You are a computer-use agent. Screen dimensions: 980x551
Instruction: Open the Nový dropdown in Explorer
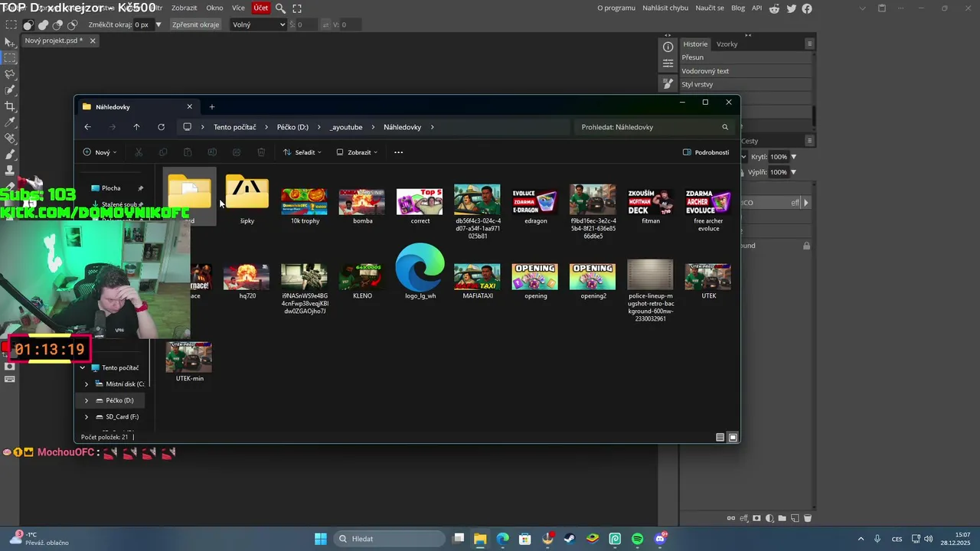(100, 152)
